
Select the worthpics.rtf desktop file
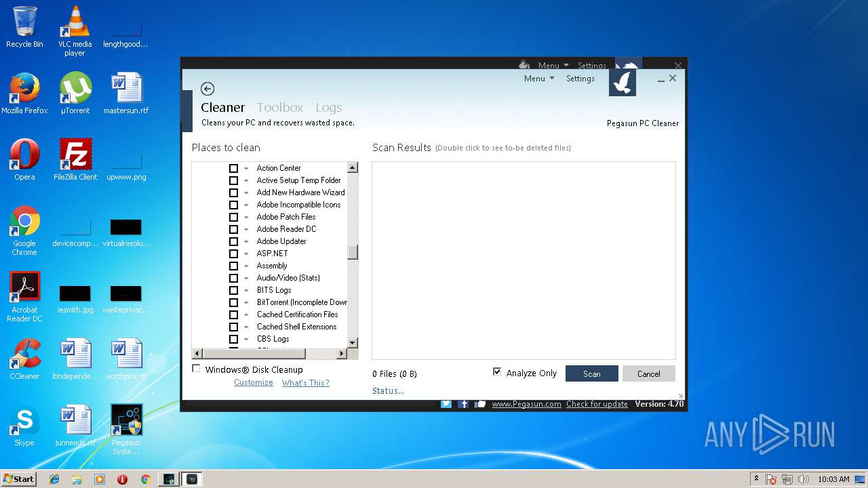tap(126, 359)
